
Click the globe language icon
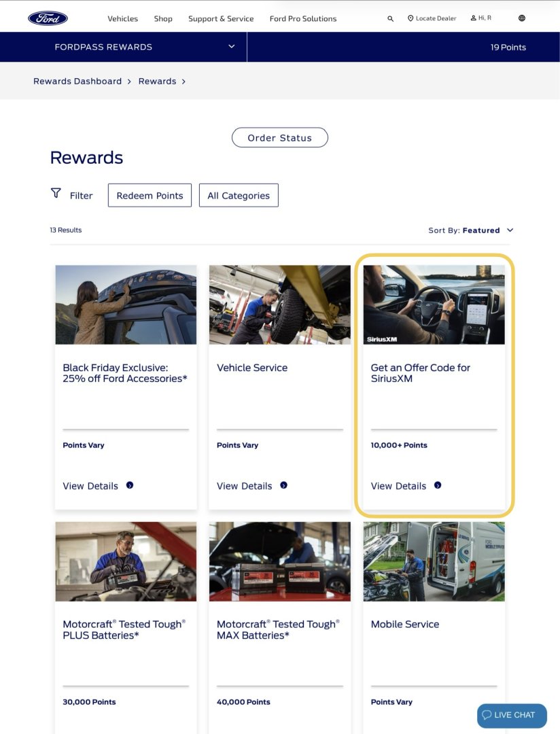coord(522,18)
